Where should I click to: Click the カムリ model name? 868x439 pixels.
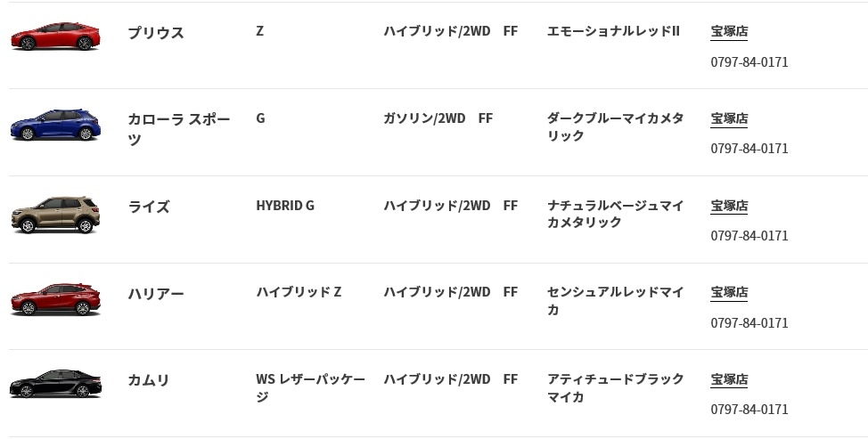[x=148, y=380]
